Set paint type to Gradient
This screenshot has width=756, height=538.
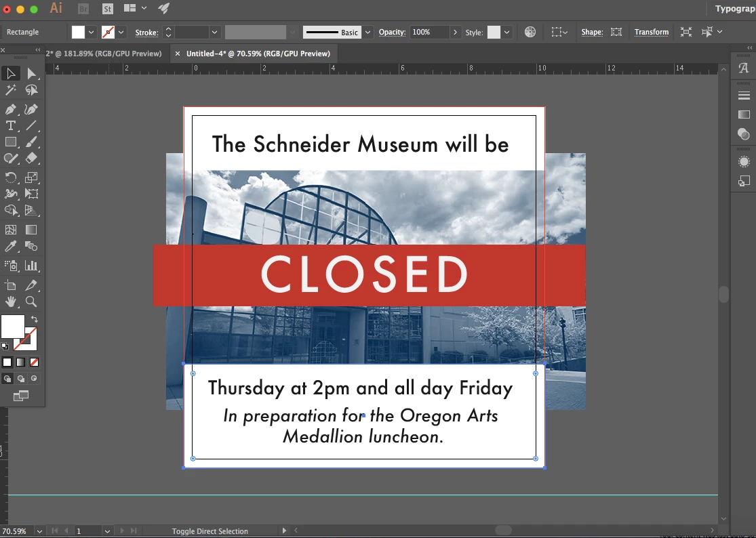pyautogui.click(x=21, y=363)
